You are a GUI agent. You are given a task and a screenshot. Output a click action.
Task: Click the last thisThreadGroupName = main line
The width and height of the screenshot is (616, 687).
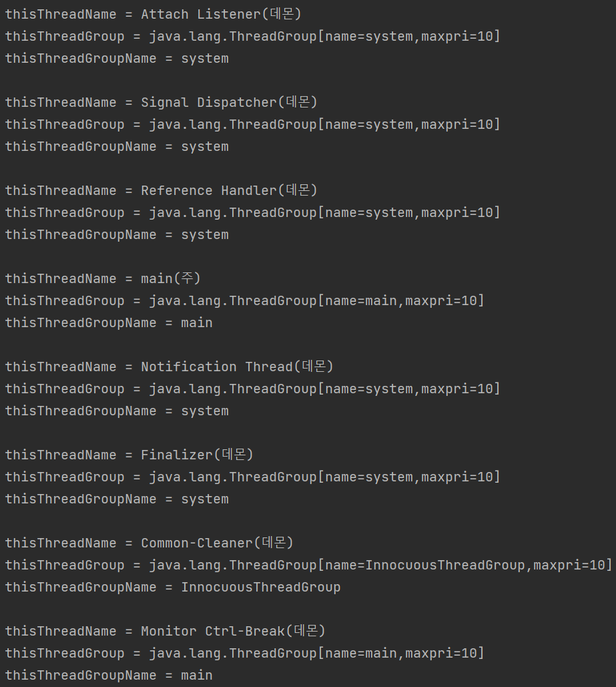[x=109, y=675]
